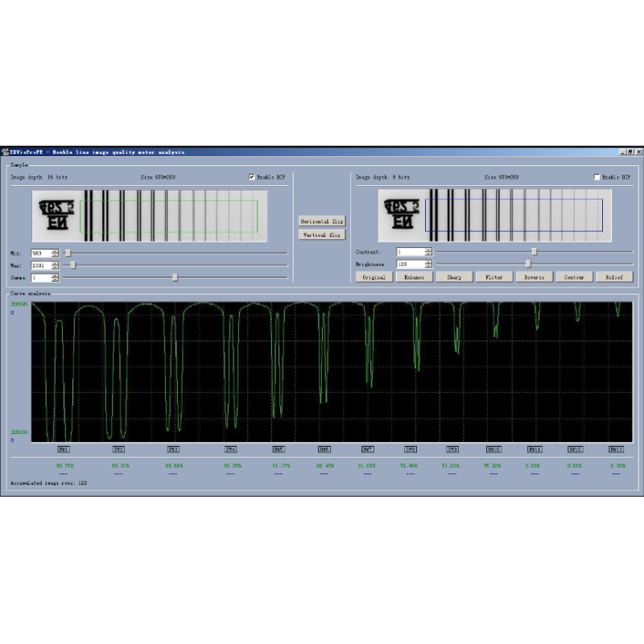
Task: Focus the Gamma value field
Action: [42, 278]
